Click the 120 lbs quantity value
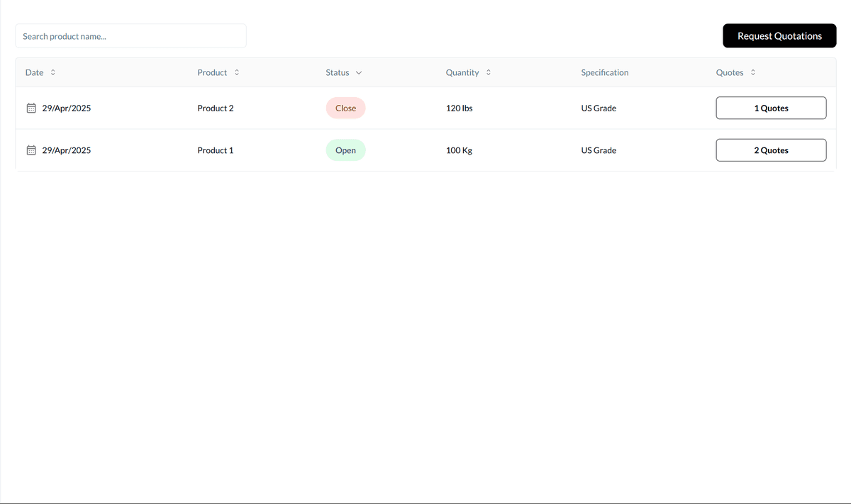The height and width of the screenshot is (504, 851). coord(459,108)
